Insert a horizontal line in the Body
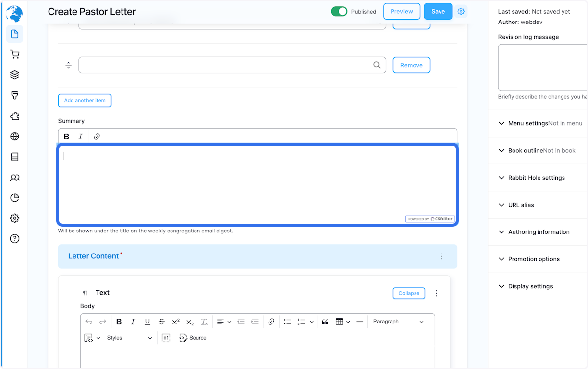 click(x=360, y=322)
